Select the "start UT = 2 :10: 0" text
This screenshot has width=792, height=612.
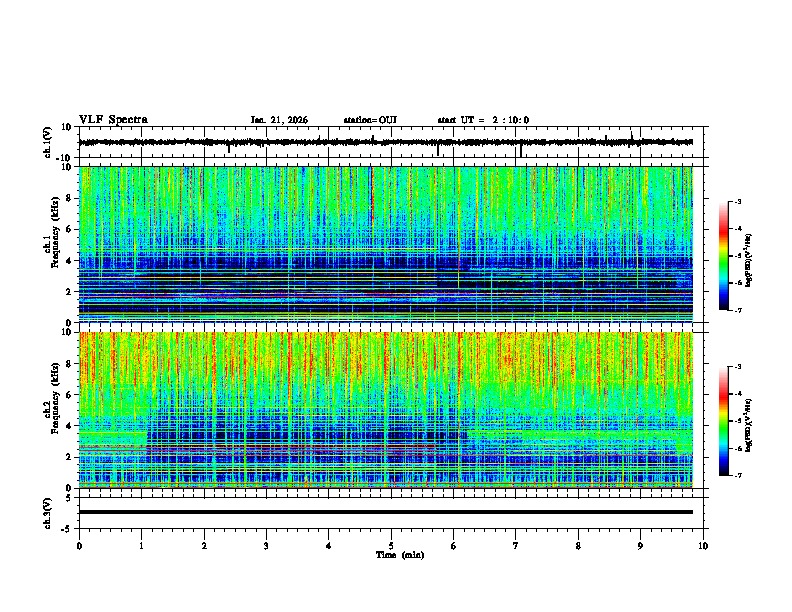[x=483, y=120]
